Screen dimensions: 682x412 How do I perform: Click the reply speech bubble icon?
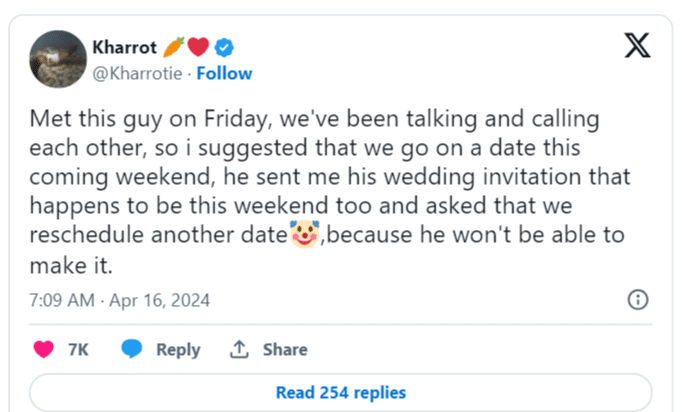coord(132,349)
